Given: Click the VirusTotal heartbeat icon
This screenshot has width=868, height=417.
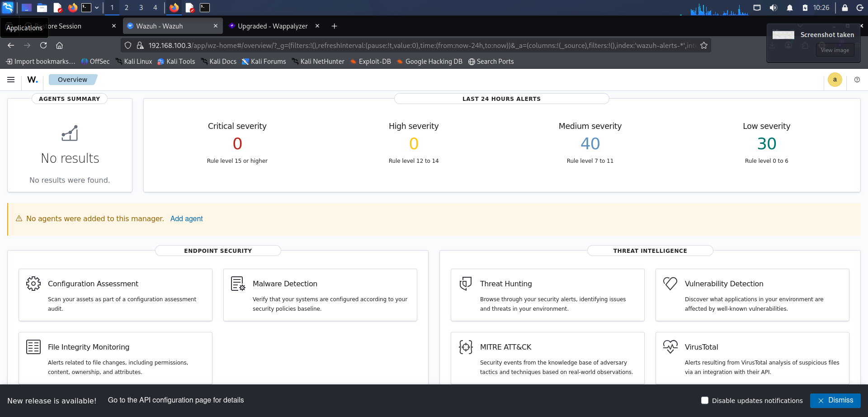Looking at the screenshot, I should [670, 347].
